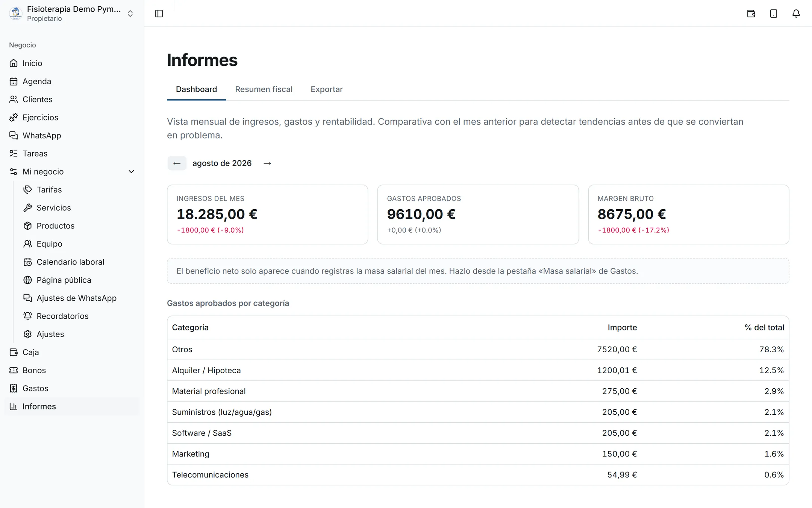Click the Agenda calendar icon
The width and height of the screenshot is (812, 508).
tap(14, 81)
